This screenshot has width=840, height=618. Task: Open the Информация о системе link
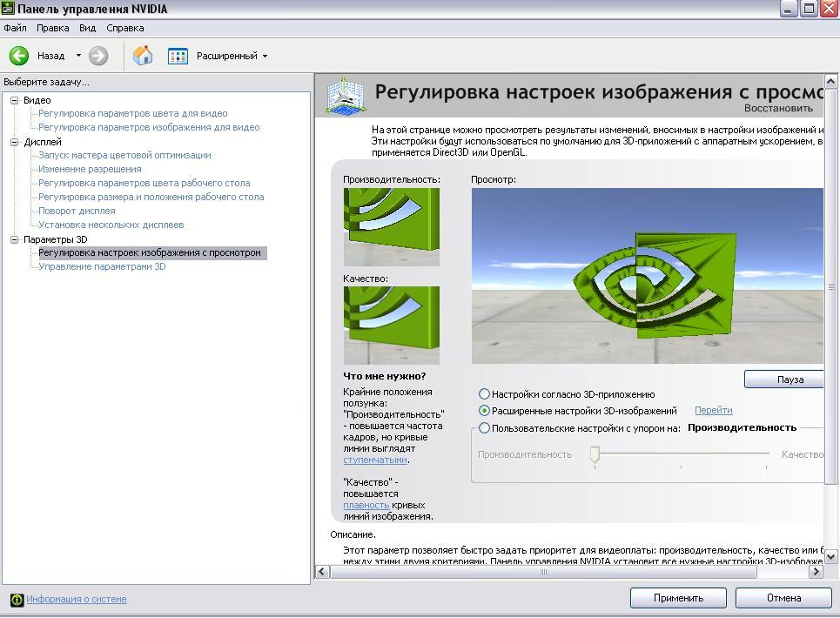click(x=76, y=599)
